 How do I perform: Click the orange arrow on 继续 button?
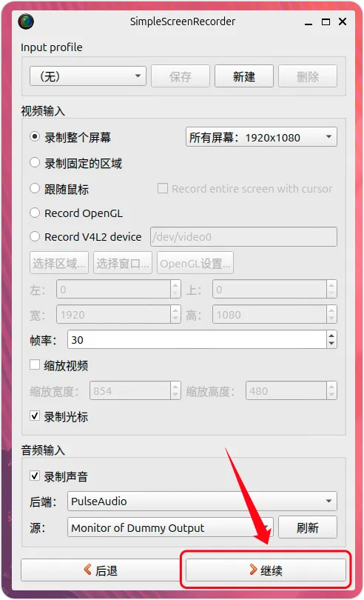253,570
